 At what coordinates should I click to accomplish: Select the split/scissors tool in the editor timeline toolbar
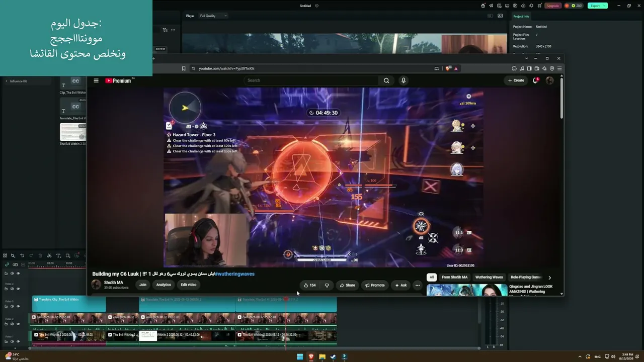point(49,255)
